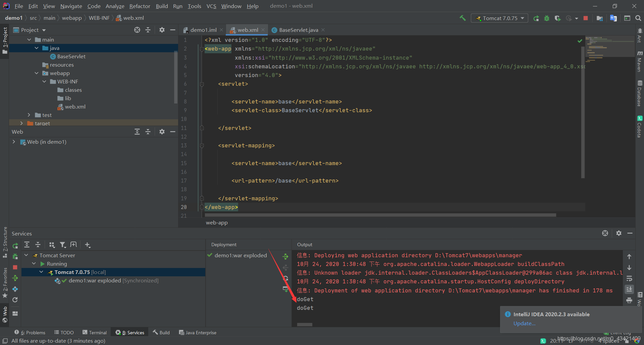Start Debug with the green bug icon in top toolbar

pyautogui.click(x=547, y=18)
